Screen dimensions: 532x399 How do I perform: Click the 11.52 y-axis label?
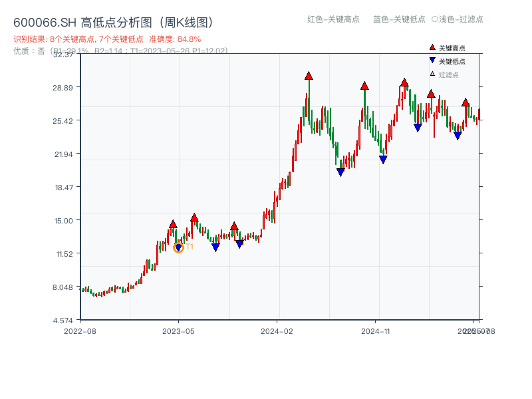[x=65, y=254]
